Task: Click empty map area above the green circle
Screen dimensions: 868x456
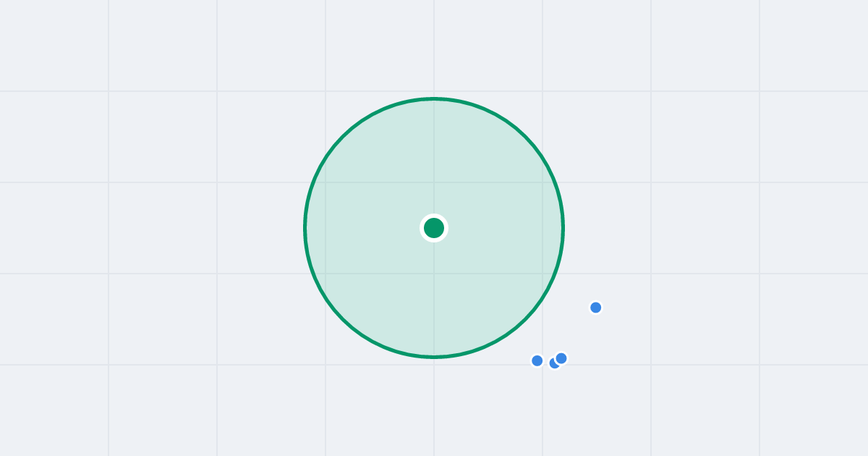Action: coord(434,47)
